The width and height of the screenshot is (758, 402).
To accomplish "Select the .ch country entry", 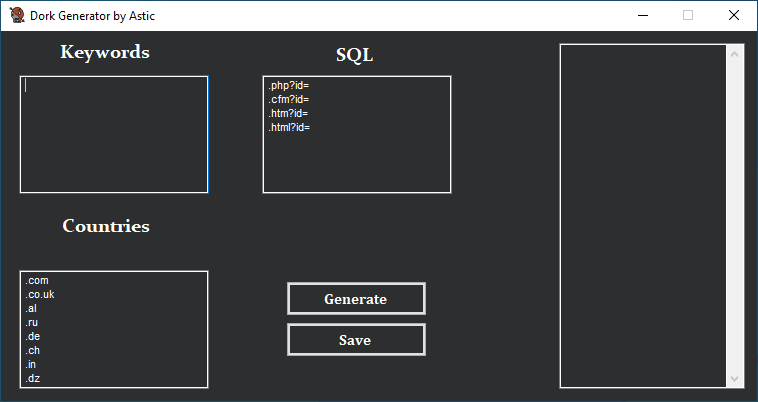I will tap(32, 350).
